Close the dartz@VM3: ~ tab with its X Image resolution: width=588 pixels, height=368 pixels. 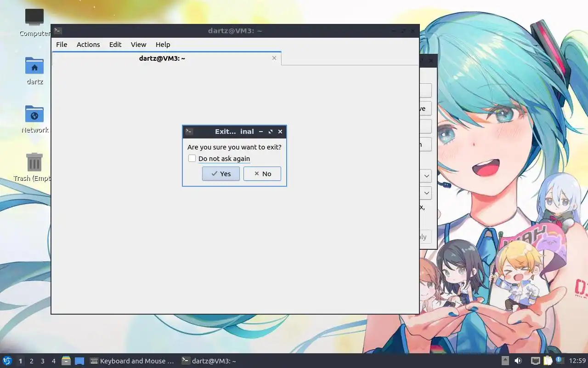click(x=274, y=58)
